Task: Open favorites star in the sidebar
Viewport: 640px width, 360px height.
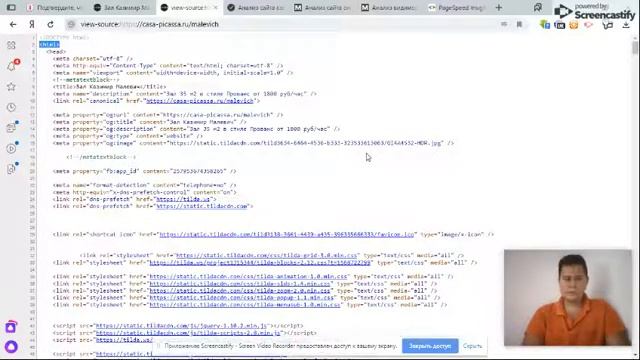Action: click(x=11, y=87)
